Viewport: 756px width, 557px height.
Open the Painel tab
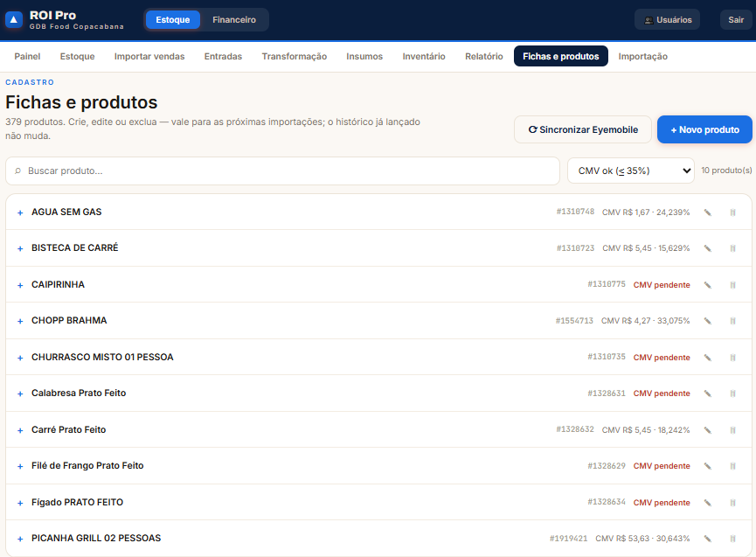(x=27, y=57)
